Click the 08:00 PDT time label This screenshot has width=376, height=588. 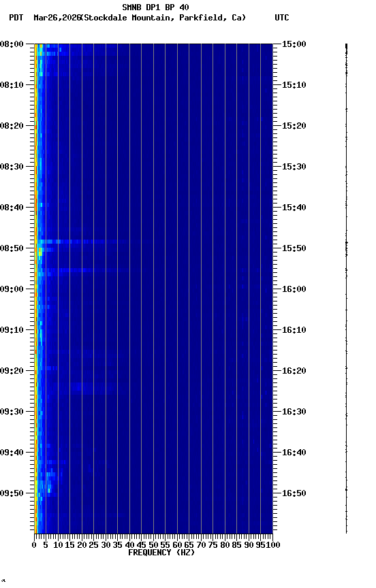pyautogui.click(x=12, y=44)
